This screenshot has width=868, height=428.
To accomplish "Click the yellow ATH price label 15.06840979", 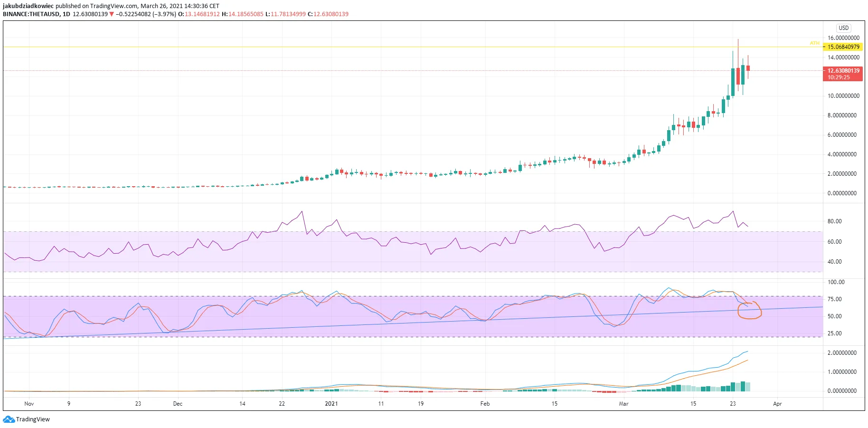I will pyautogui.click(x=843, y=47).
